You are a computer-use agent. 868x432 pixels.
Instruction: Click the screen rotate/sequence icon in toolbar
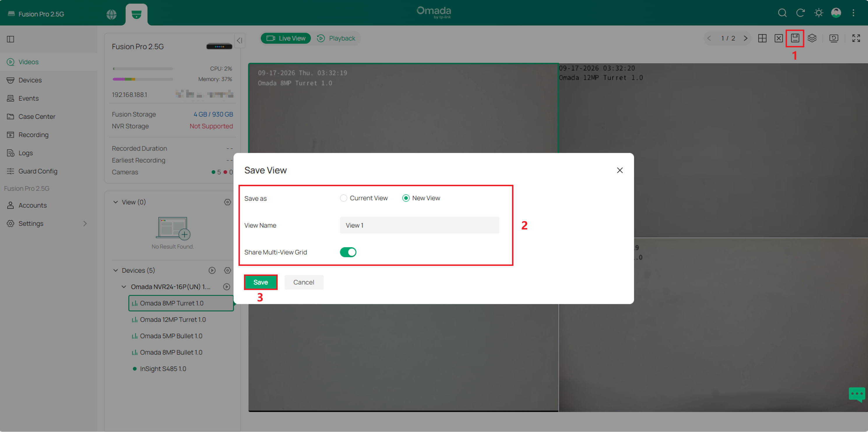(834, 38)
